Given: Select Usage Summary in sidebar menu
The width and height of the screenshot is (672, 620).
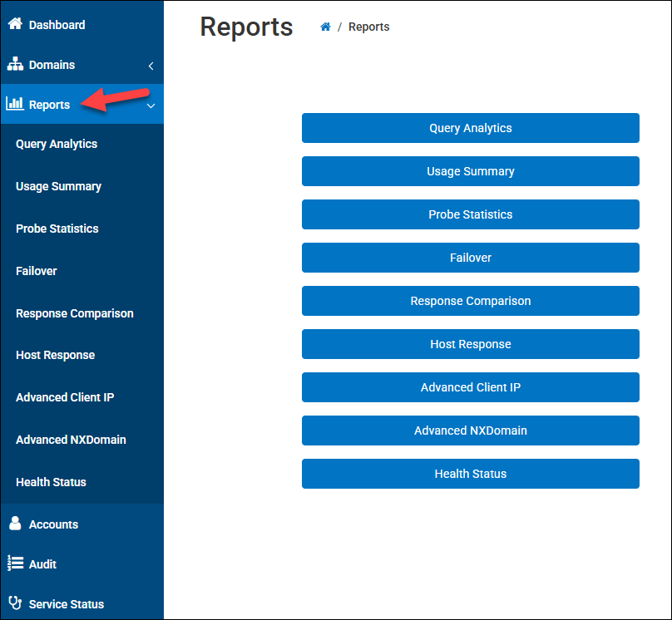Looking at the screenshot, I should pos(58,186).
